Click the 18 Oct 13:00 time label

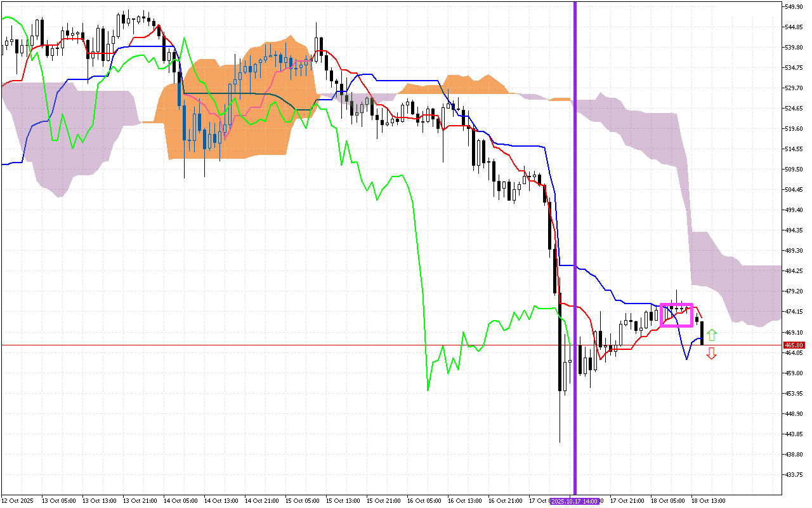tap(707, 501)
